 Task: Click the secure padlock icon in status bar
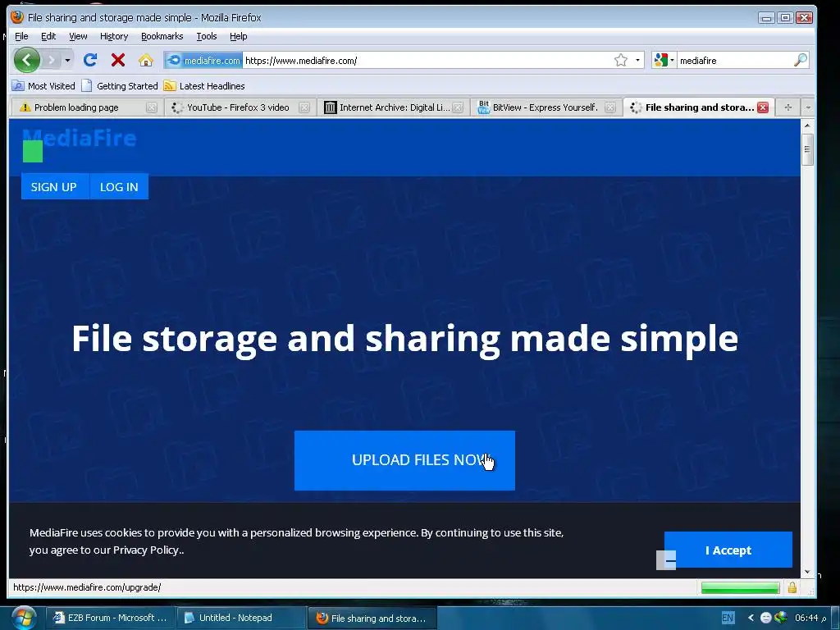pos(792,587)
